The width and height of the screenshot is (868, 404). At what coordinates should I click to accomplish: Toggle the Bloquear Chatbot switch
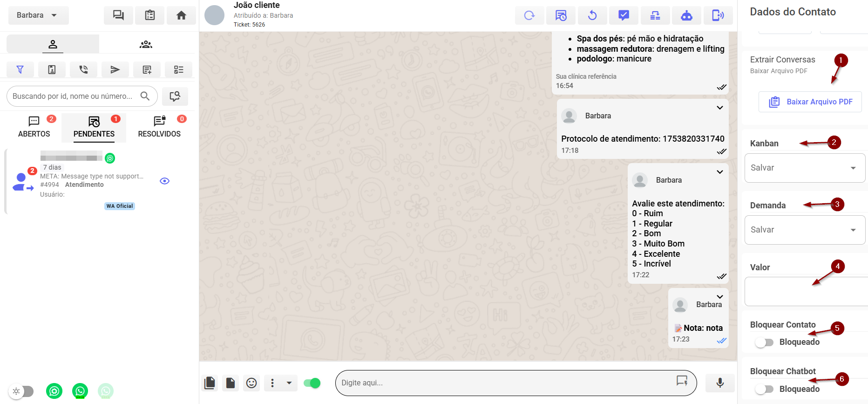click(764, 389)
